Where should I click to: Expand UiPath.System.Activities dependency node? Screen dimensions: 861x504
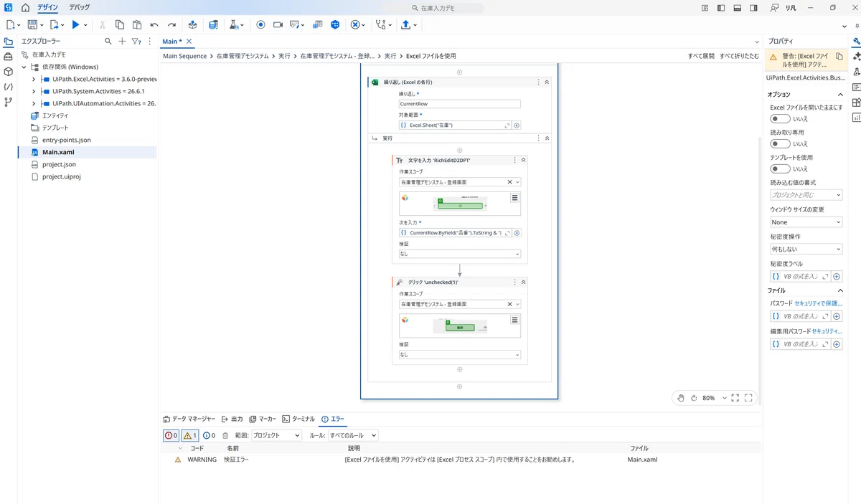click(34, 91)
